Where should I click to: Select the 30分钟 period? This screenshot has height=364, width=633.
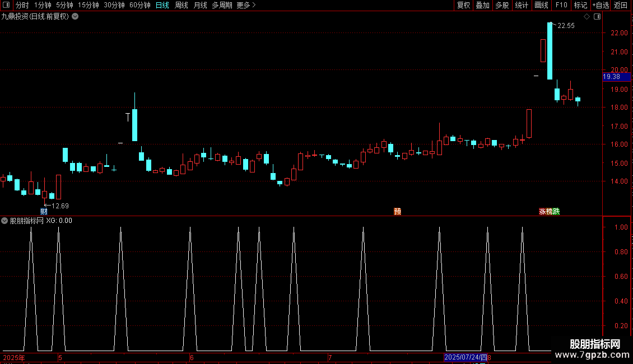click(114, 5)
